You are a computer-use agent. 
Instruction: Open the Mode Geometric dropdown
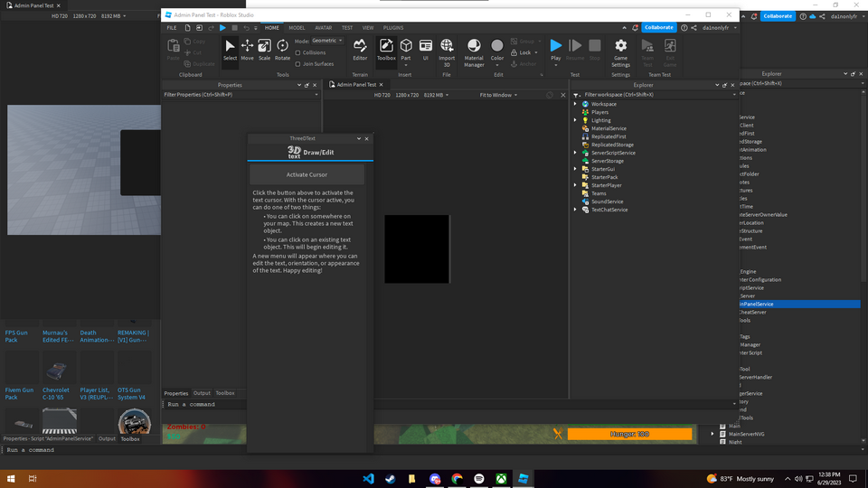[327, 41]
